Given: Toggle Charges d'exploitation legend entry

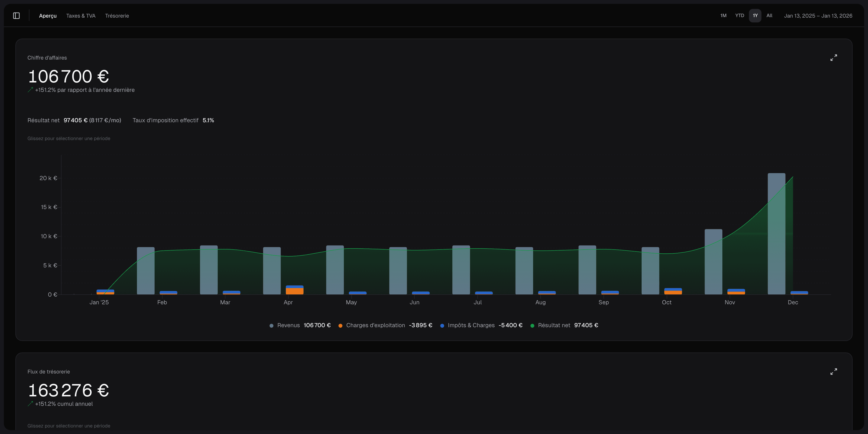Looking at the screenshot, I should (375, 325).
